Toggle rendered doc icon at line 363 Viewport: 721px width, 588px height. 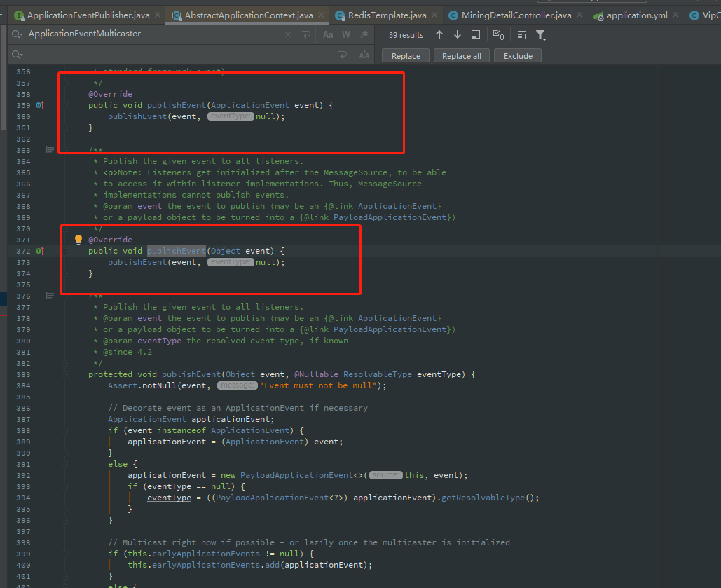point(50,150)
